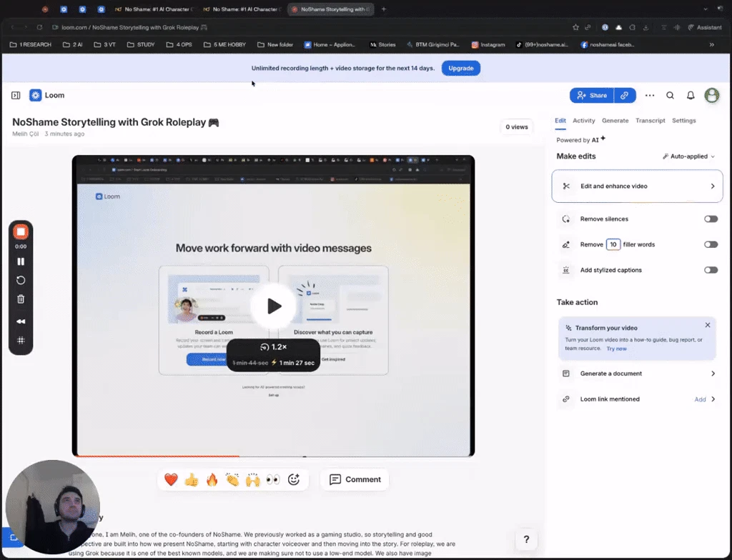
Task: Open the 1 RESEARCH bookmarks folder
Action: tap(30, 45)
